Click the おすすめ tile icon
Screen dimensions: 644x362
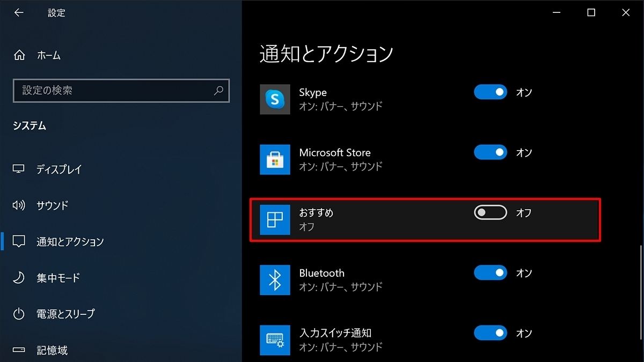point(275,219)
